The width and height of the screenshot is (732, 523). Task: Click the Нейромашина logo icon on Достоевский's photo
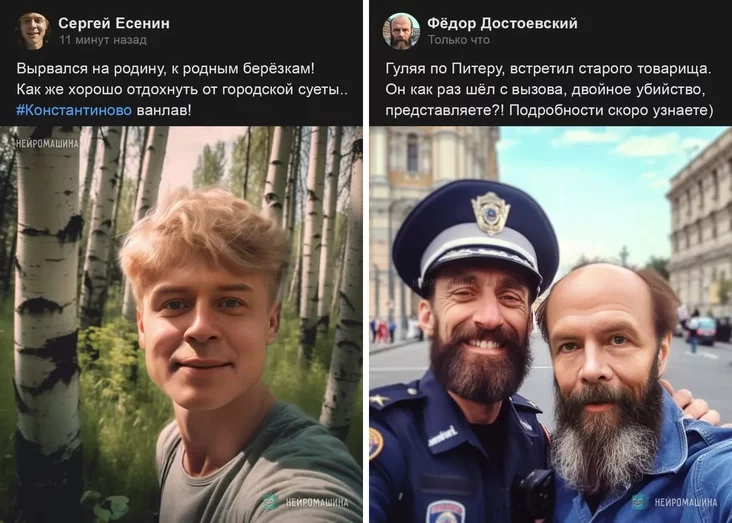tap(640, 502)
